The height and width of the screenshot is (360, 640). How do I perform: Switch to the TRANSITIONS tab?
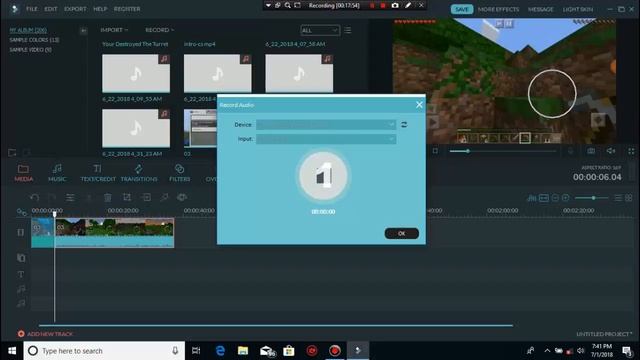click(139, 173)
